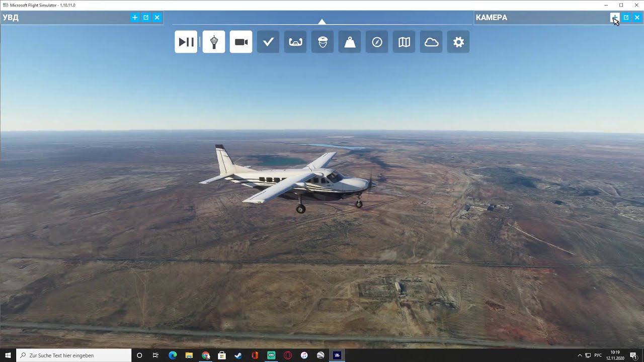Open the VFR map controller icon
This screenshot has height=362, width=644.
[x=295, y=42]
